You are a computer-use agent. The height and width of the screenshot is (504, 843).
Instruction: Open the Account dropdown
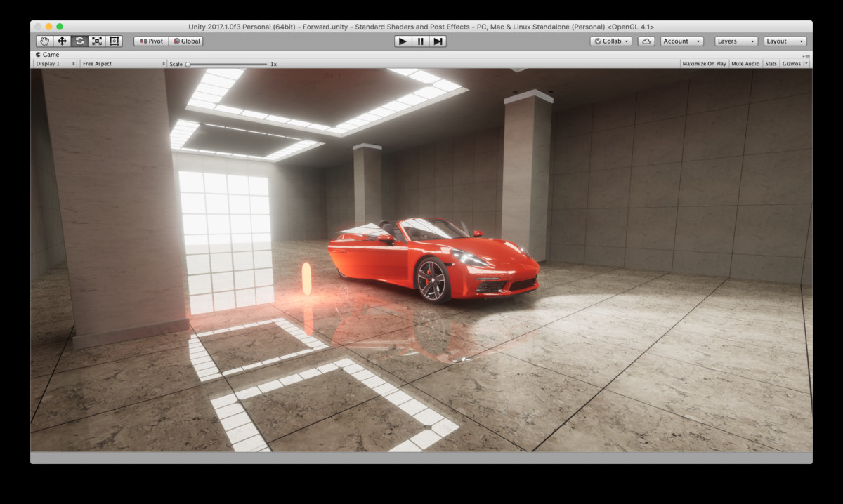click(681, 41)
